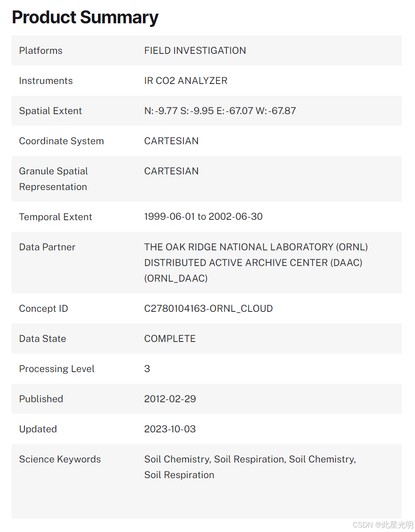This screenshot has width=415, height=532.
Task: Click the CSDN watermark text
Action: click(382, 525)
